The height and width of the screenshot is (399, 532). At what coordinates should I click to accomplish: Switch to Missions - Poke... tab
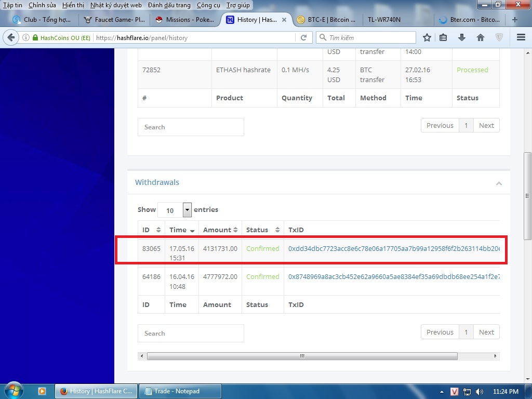coord(185,20)
